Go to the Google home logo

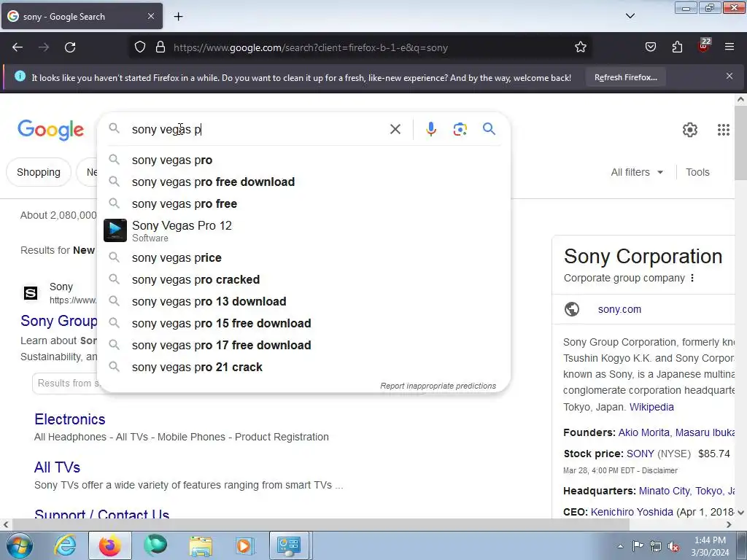pyautogui.click(x=51, y=130)
